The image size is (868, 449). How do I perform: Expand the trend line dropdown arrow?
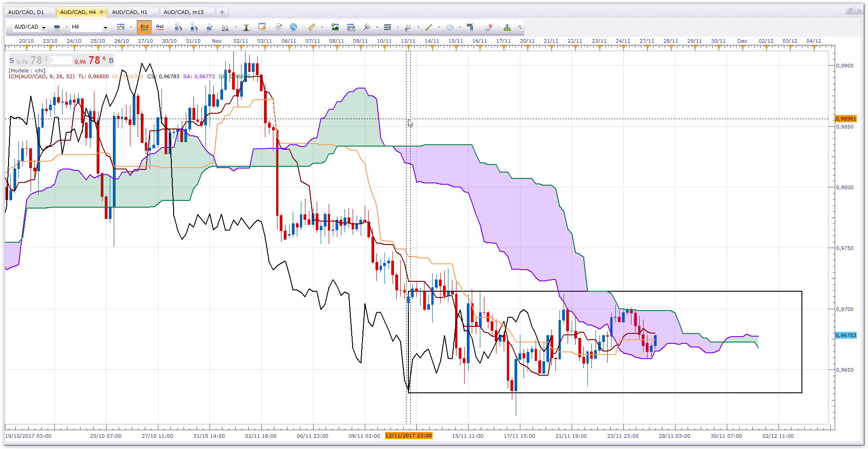point(439,27)
